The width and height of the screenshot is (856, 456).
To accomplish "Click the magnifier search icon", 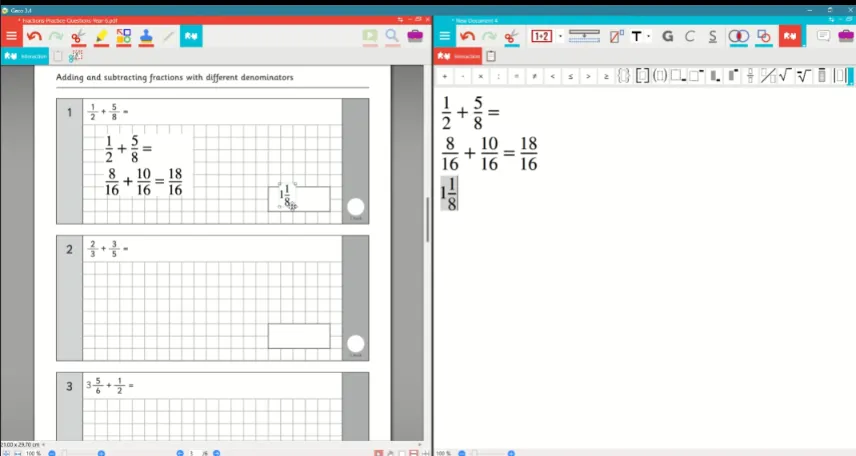I will coord(392,37).
